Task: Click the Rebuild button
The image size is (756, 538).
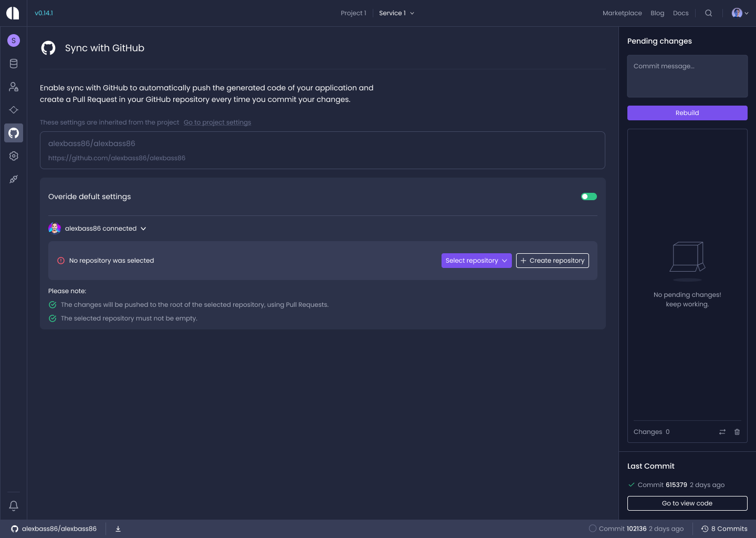Action: [x=687, y=113]
